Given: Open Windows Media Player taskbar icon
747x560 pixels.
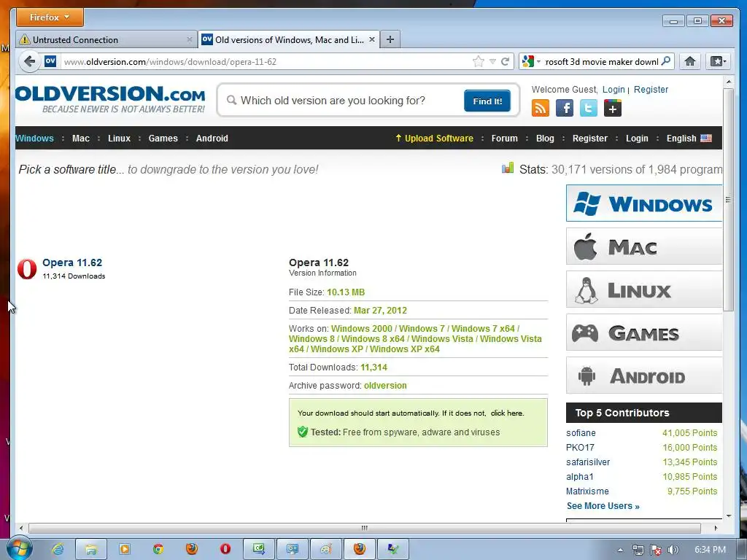Looking at the screenshot, I should tap(124, 549).
